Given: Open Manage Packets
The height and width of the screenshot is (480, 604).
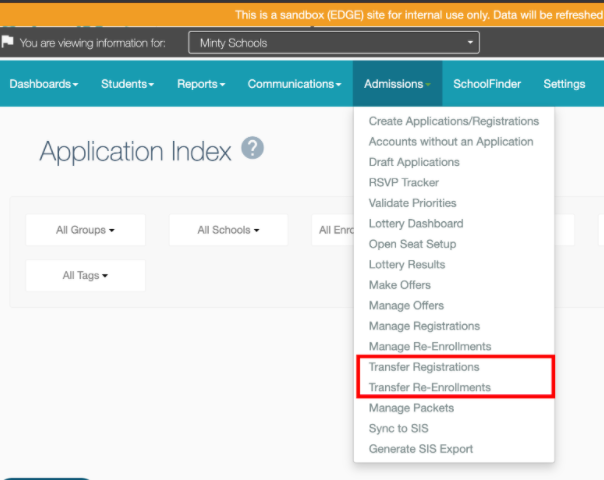Looking at the screenshot, I should coord(411,408).
